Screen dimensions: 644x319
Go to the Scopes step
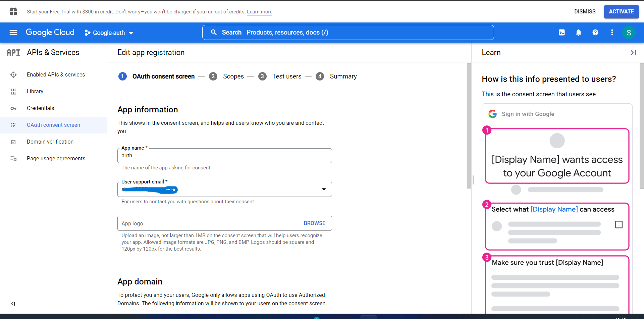pyautogui.click(x=233, y=76)
